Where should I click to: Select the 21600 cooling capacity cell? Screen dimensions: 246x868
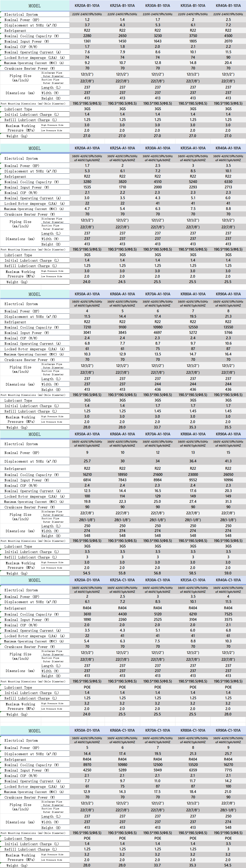(x=158, y=474)
